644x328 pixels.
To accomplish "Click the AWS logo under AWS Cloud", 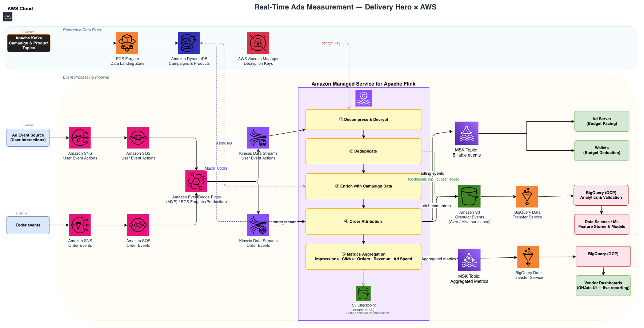I will [x=8, y=17].
